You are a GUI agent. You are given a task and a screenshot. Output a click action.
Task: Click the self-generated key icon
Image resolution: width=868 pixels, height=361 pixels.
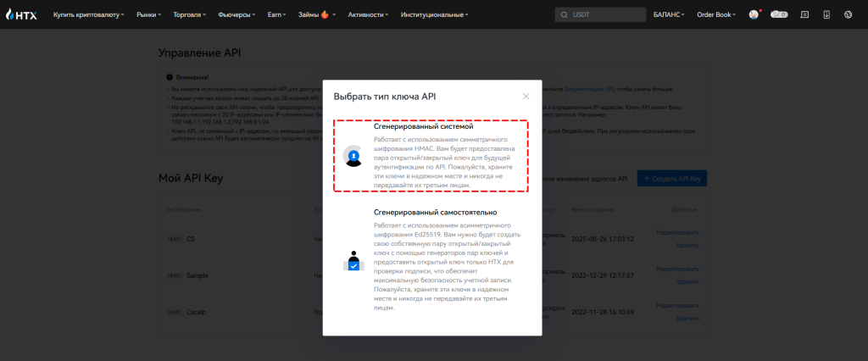pos(353,260)
